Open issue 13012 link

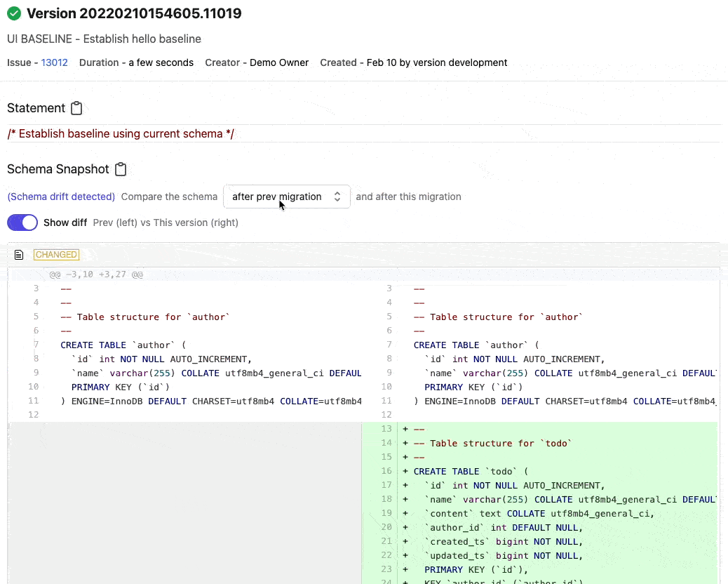(x=54, y=62)
